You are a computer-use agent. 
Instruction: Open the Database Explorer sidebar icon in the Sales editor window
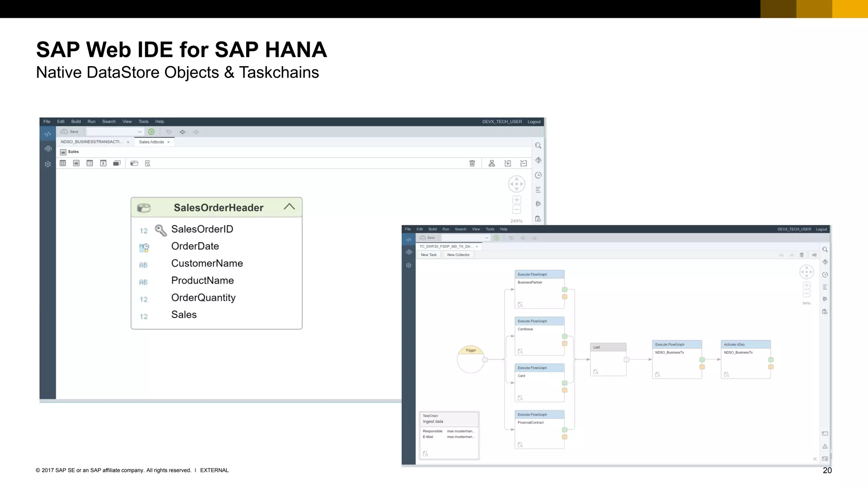[48, 149]
